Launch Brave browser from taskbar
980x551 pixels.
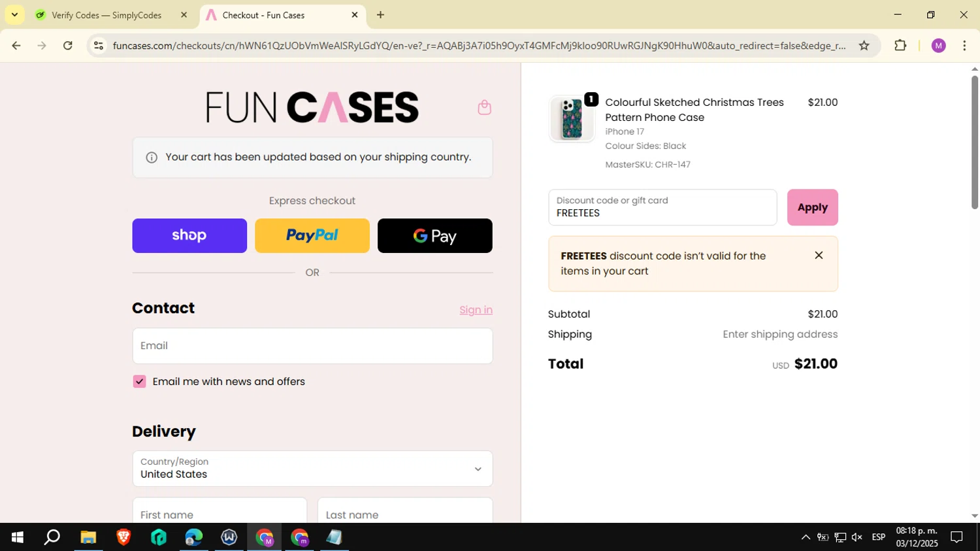pyautogui.click(x=123, y=537)
